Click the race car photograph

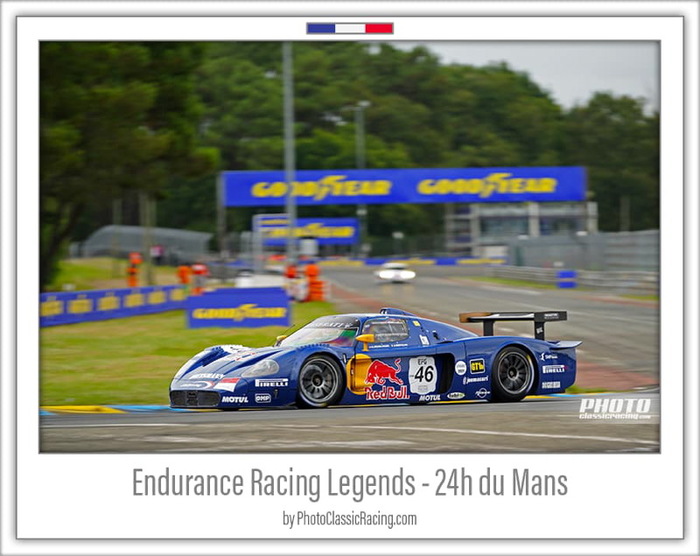point(350,247)
